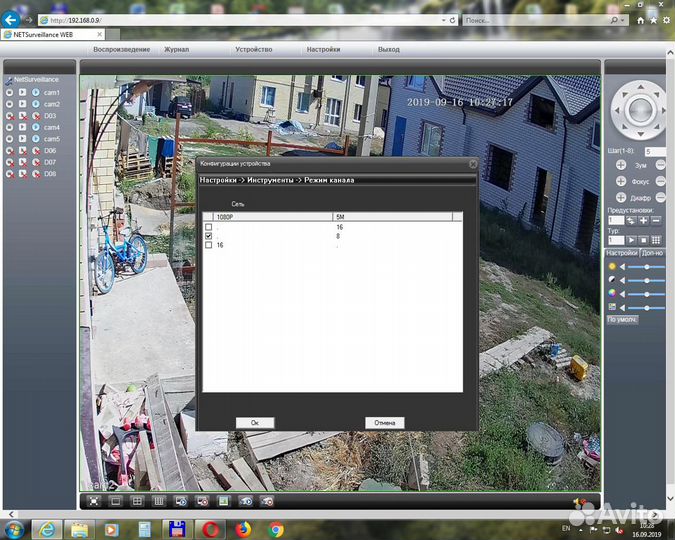Click the play icon next to cam1

click(22, 93)
